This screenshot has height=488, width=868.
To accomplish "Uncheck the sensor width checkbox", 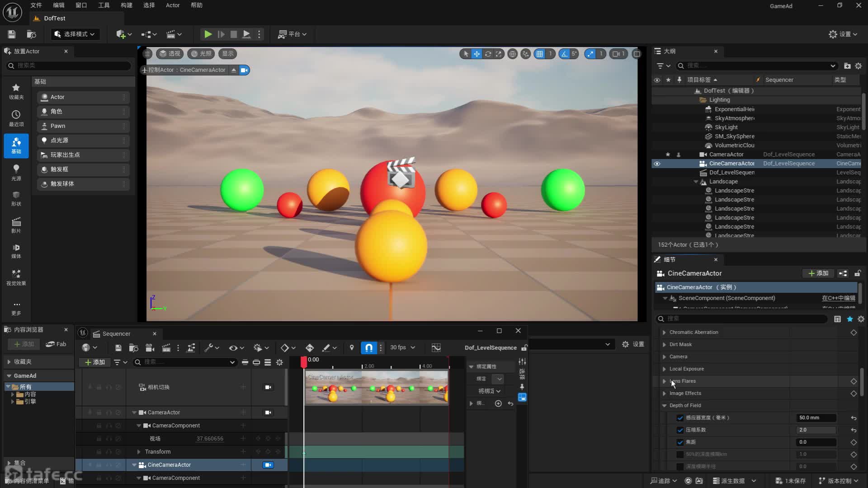I will [680, 418].
